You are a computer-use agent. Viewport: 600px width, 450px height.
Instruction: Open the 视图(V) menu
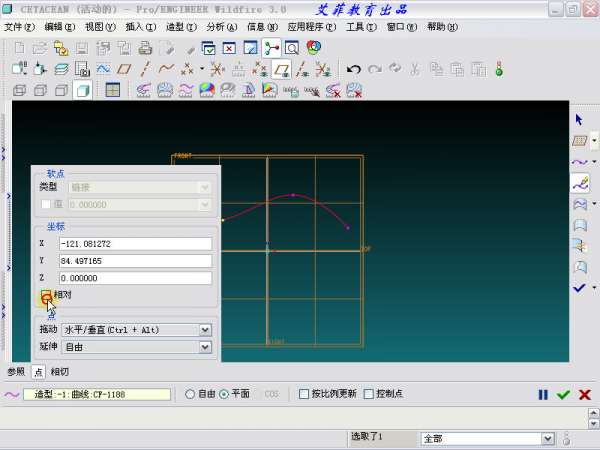pyautogui.click(x=100, y=27)
